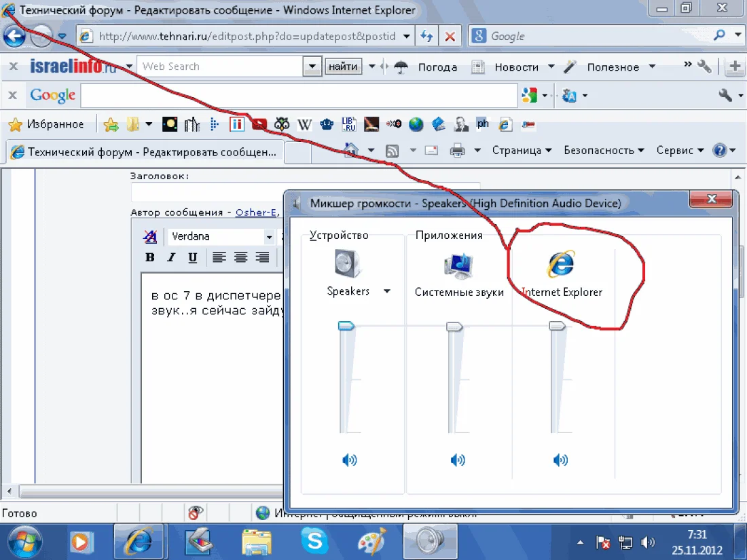Add page to favorites bar star-arrow icon
The image size is (747, 560).
click(111, 125)
